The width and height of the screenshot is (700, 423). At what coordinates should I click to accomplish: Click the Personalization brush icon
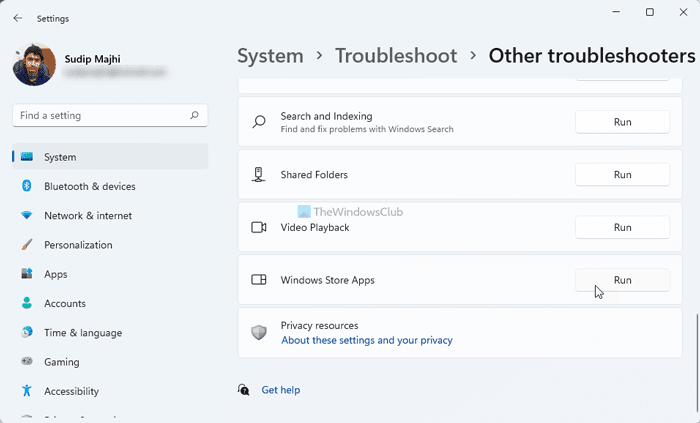[x=27, y=245]
